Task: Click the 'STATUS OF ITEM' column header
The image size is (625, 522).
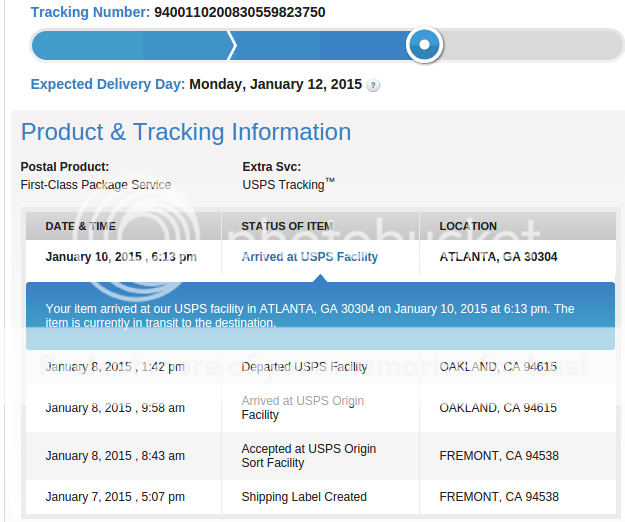Action: click(x=287, y=226)
